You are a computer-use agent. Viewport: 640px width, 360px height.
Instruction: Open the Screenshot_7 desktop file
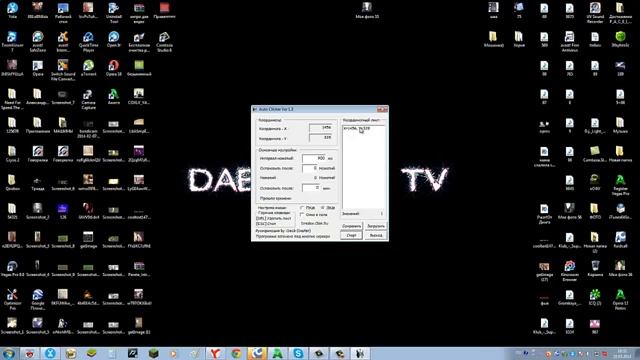click(x=63, y=97)
